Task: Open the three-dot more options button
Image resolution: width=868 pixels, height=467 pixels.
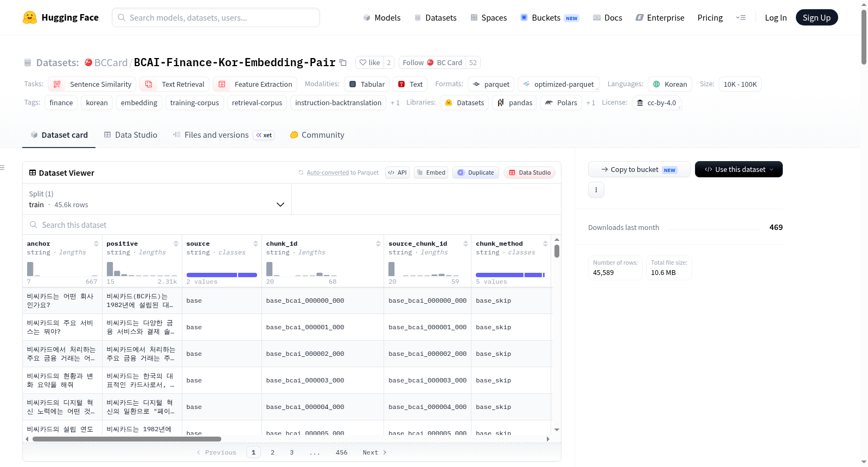Action: (x=596, y=190)
